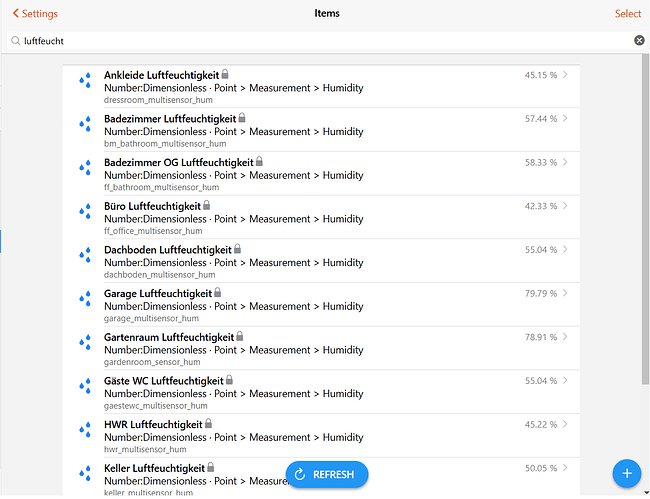Viewport: 650px width, 499px height.
Task: Open Ankleide Luftfeuchtigkeit via its chevron
Action: tap(566, 75)
